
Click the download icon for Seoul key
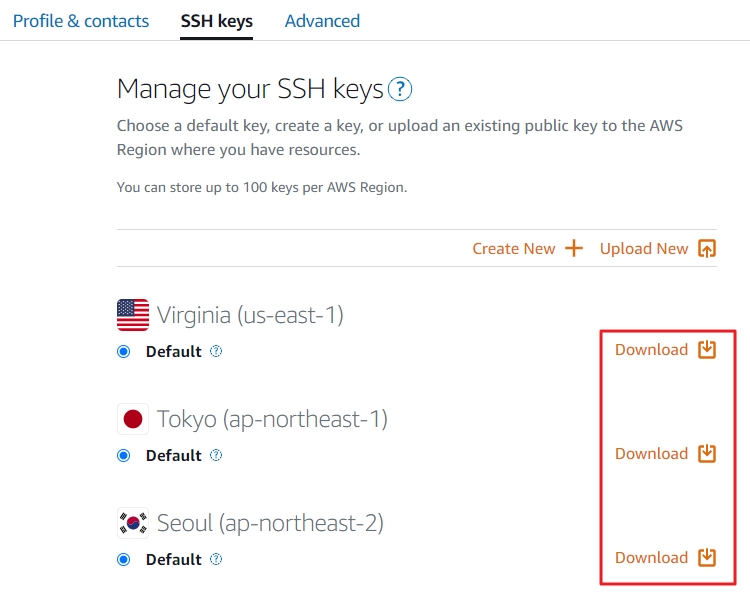point(707,558)
